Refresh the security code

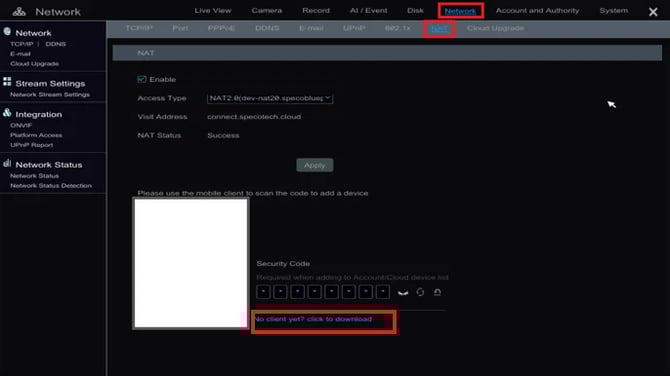(x=420, y=292)
